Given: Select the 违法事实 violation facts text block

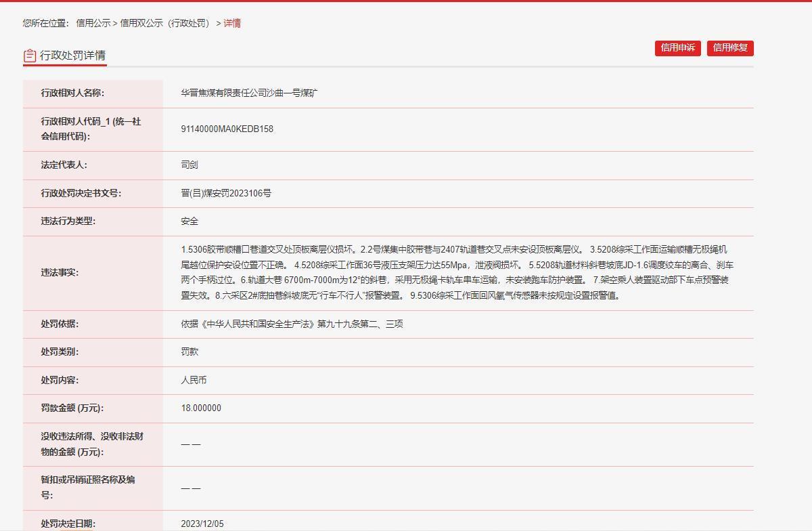Looking at the screenshot, I should (460, 274).
